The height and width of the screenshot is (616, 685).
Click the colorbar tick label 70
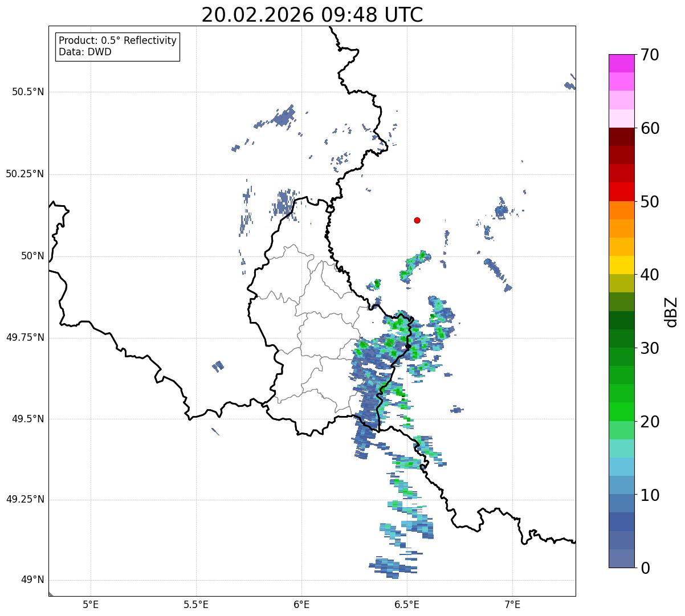650,55
